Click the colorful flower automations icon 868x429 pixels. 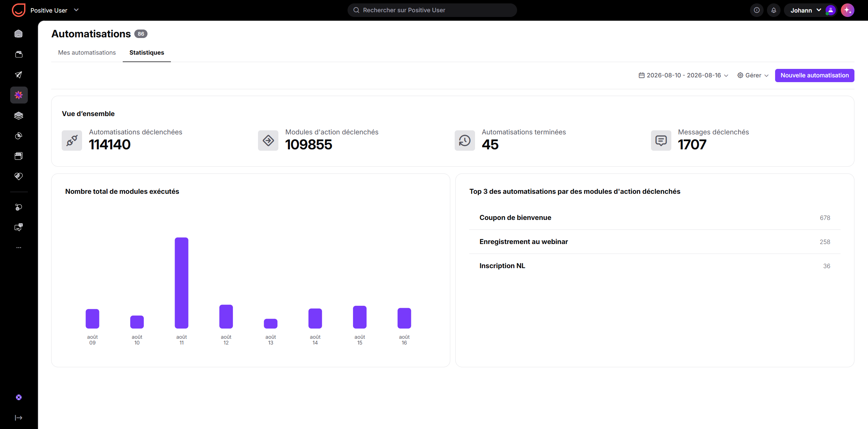[x=19, y=95]
